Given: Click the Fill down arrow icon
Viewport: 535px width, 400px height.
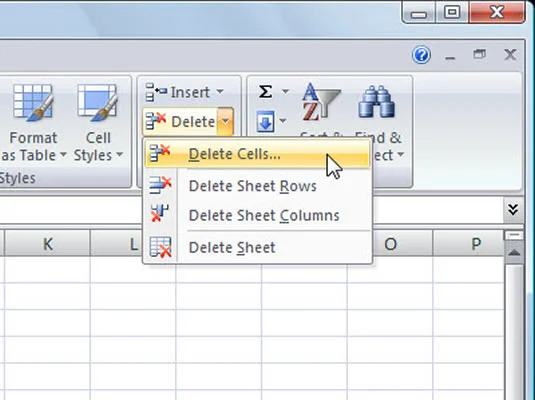Looking at the screenshot, I should pos(265,121).
